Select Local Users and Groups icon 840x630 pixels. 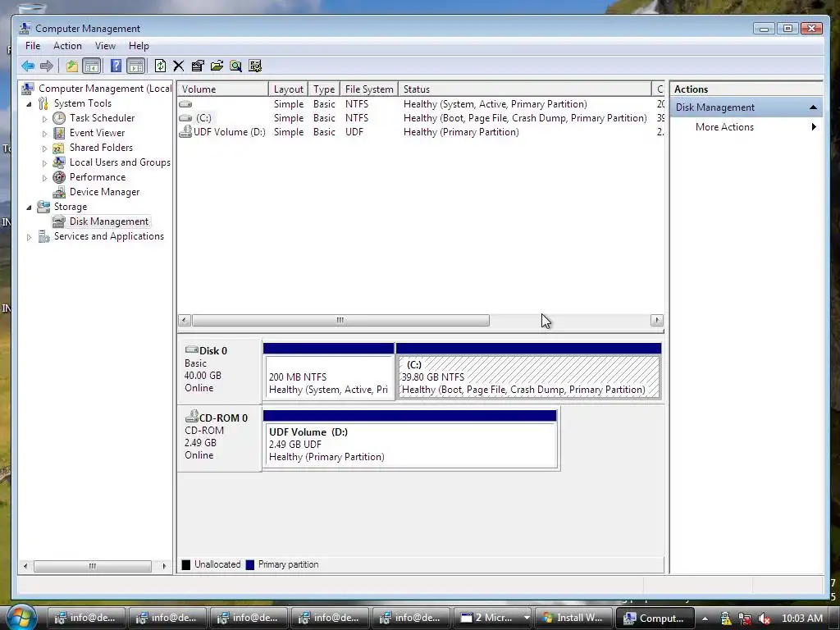coord(59,162)
